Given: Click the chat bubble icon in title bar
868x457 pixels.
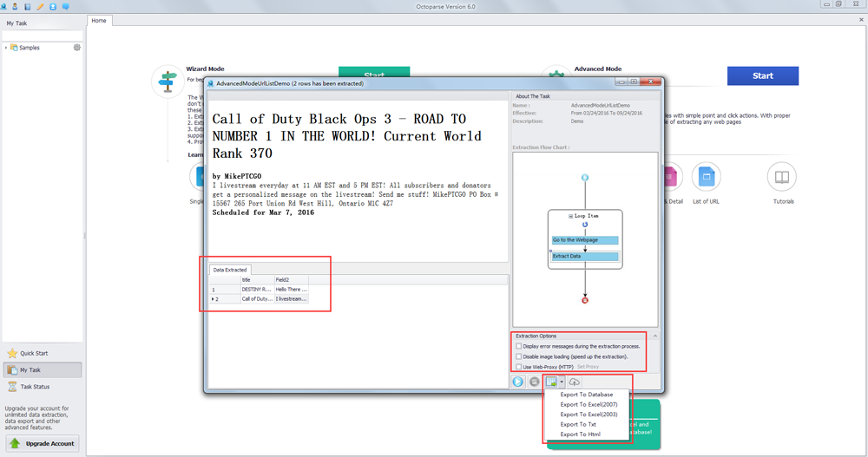Looking at the screenshot, I should tap(65, 6).
